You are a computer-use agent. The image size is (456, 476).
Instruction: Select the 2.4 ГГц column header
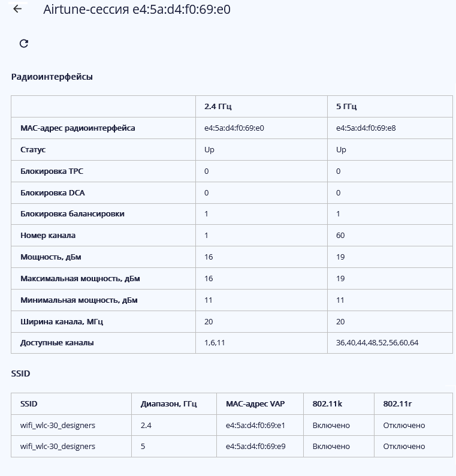[218, 107]
